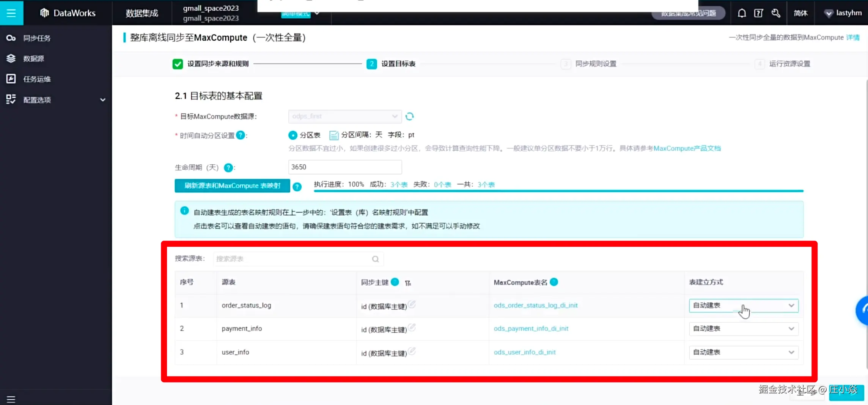Image resolution: width=868 pixels, height=405 pixels.
Task: Open the lastyhm account dropdown
Action: (843, 13)
